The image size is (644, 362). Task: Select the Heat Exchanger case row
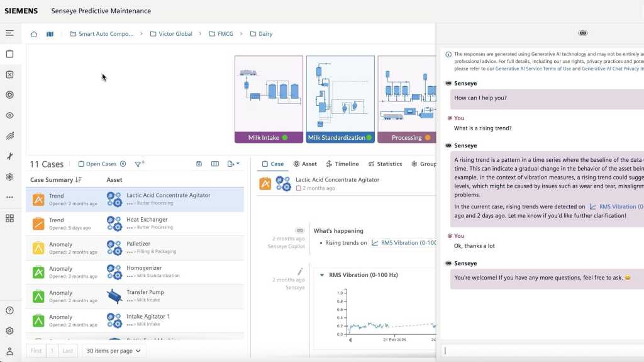(135, 223)
